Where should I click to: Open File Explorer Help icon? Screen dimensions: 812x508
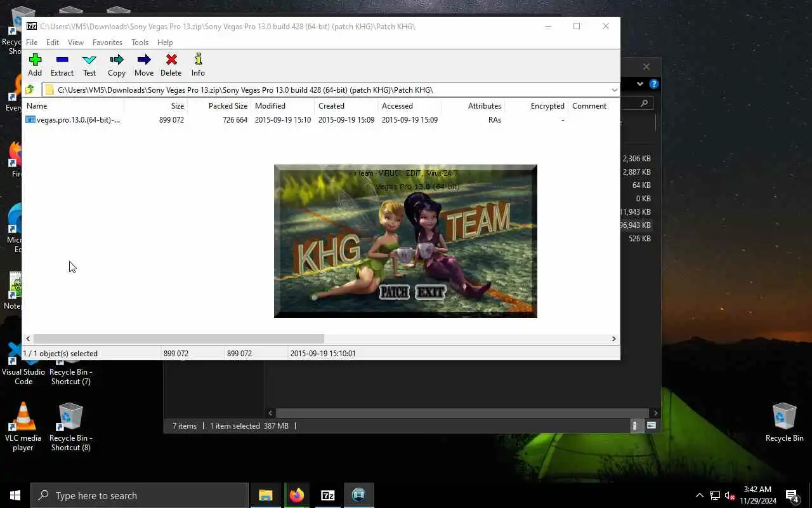point(653,84)
